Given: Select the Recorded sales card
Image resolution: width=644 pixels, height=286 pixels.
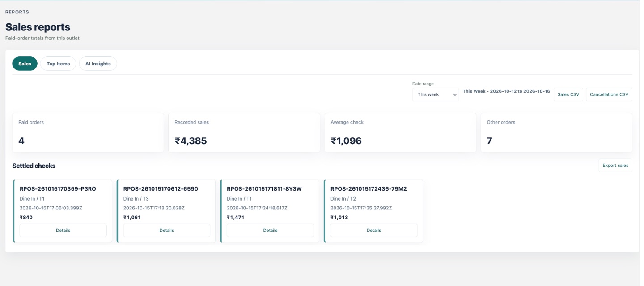Looking at the screenshot, I should coord(244,132).
